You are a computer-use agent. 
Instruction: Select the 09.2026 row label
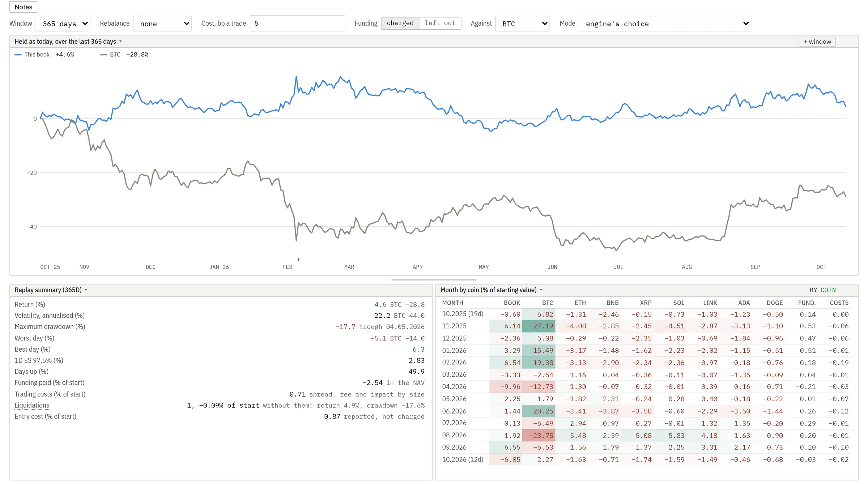[454, 447]
